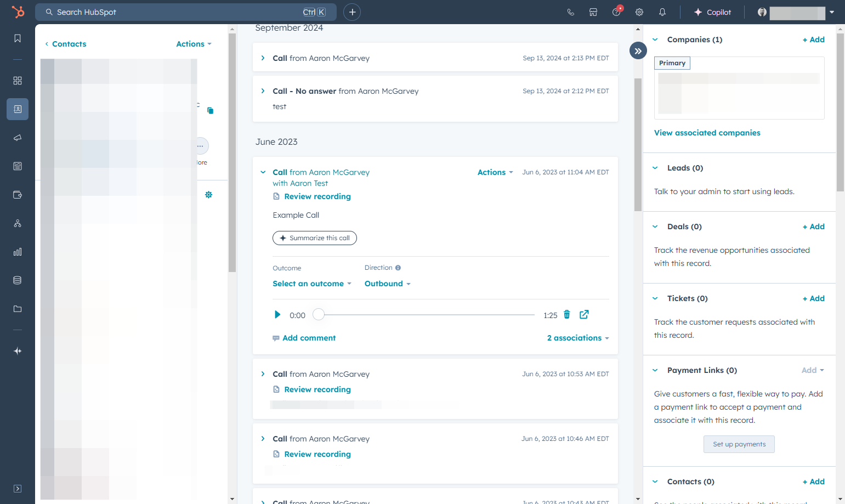Collapse the Jun 6 11:04 AM call entry

tap(263, 172)
